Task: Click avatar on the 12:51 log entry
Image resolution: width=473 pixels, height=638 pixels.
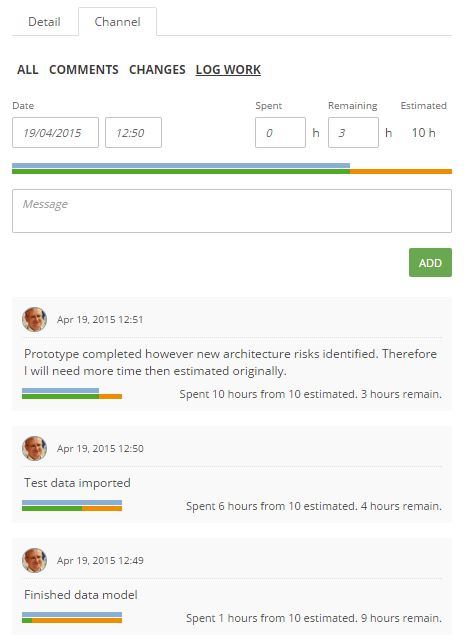Action: pos(35,319)
